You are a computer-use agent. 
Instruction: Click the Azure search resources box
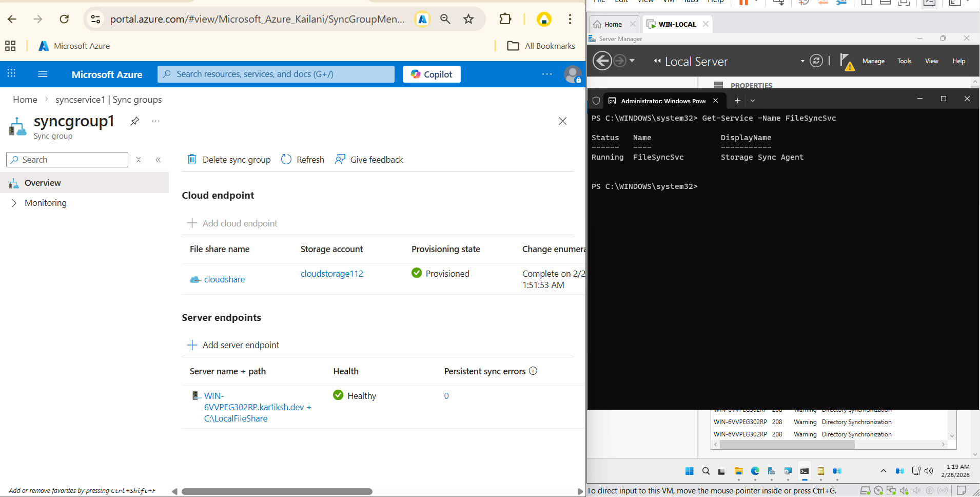click(x=276, y=74)
